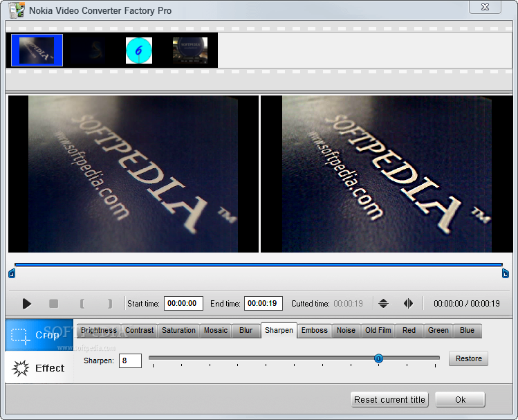Stop the video playback
Screen dimensions: 518x420
53,303
